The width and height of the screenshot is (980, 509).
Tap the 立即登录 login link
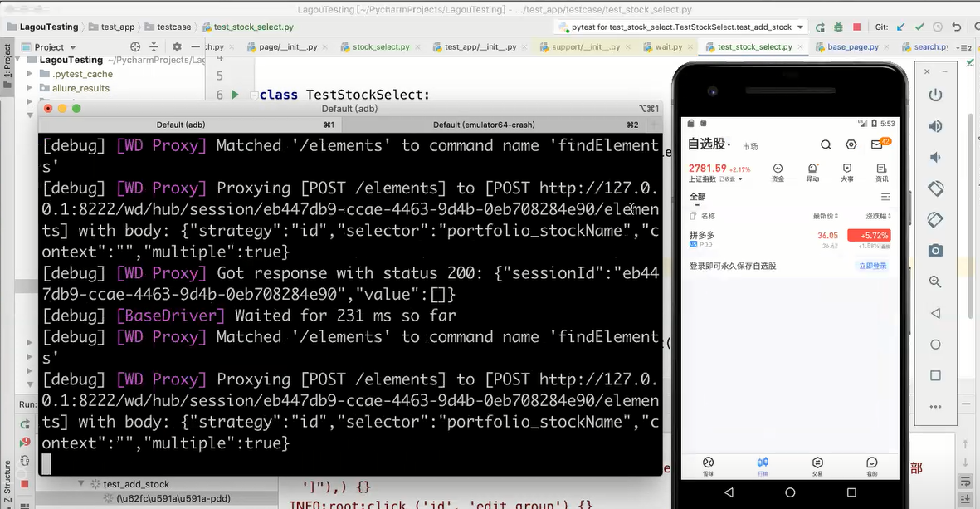point(872,266)
